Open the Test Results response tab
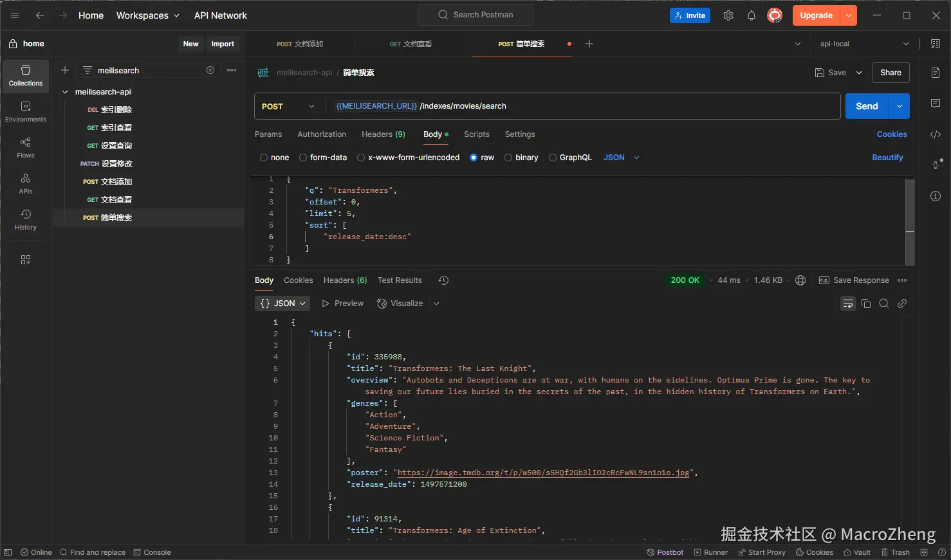Screen dimensions: 951x560 [400, 280]
